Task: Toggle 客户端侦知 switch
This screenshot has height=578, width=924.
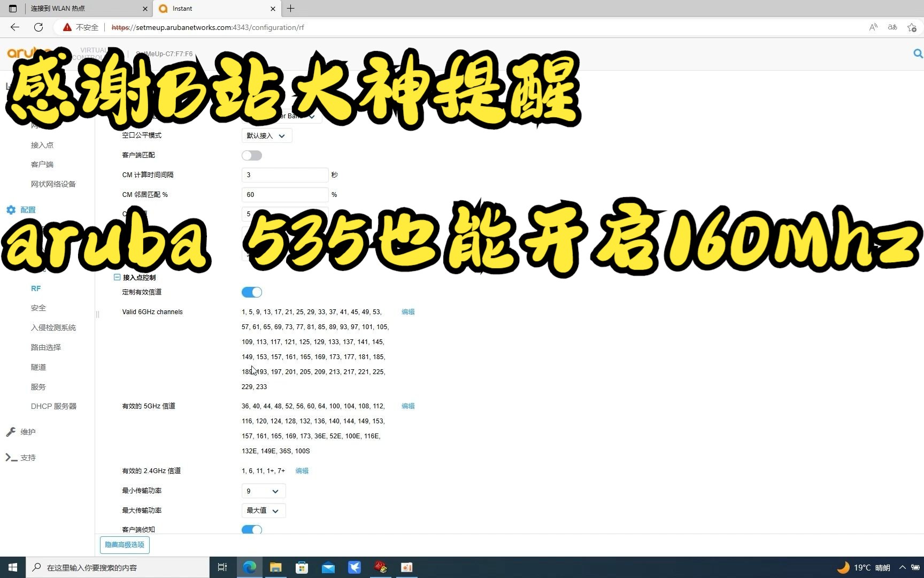Action: tap(252, 530)
